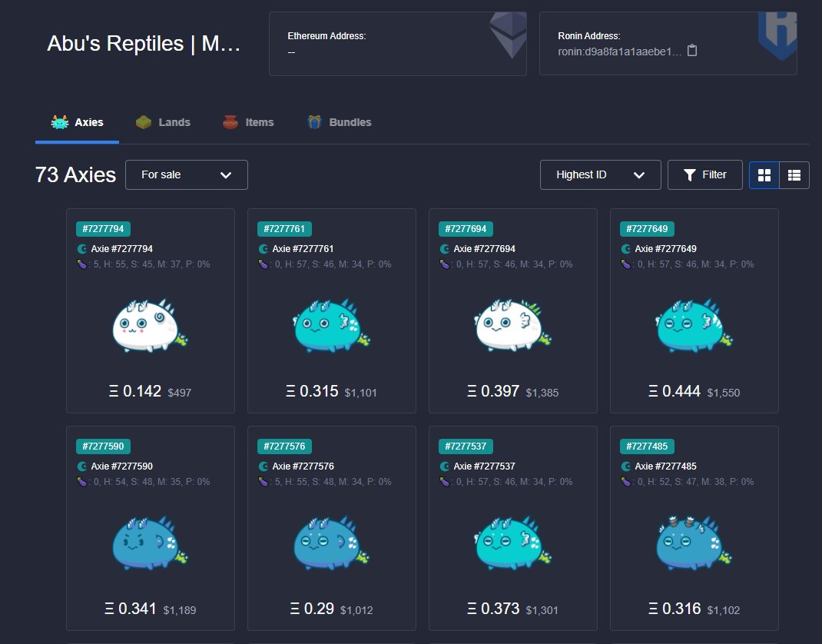Image resolution: width=822 pixels, height=644 pixels.
Task: Copy the Ronin address with clipboard icon
Action: (692, 51)
